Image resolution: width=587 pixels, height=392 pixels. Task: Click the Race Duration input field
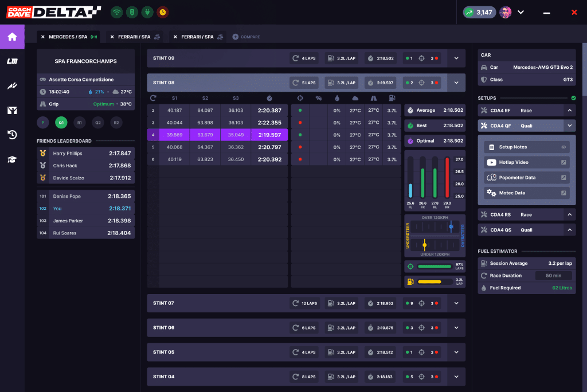click(x=553, y=276)
